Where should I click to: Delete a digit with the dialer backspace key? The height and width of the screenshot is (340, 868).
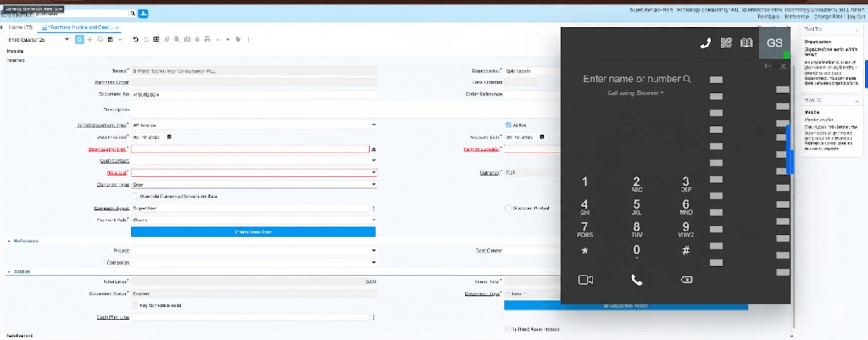pos(686,280)
